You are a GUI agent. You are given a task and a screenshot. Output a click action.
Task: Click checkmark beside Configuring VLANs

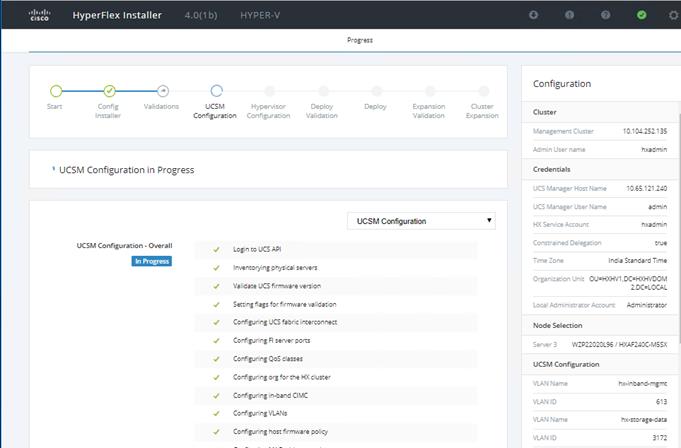216,413
